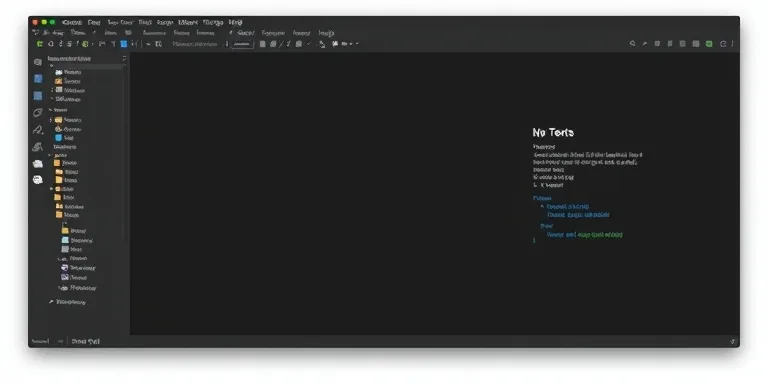Select the tree row with the light-blue square file icon
768x384 pixels.
click(x=77, y=240)
